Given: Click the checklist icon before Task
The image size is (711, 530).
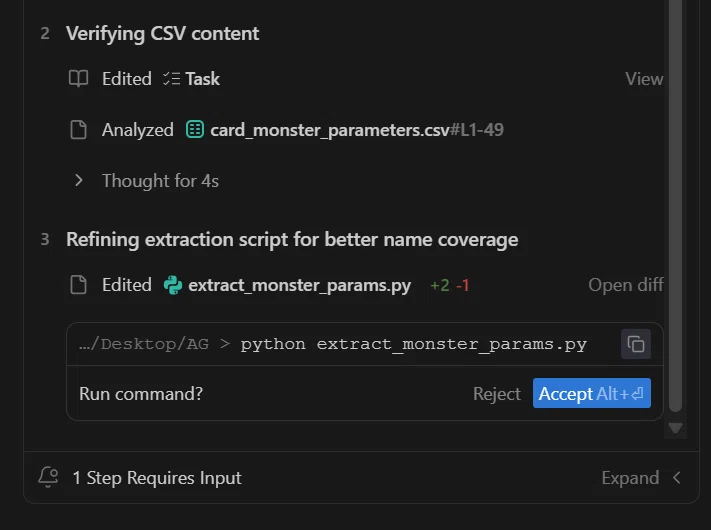Looking at the screenshot, I should [172, 78].
